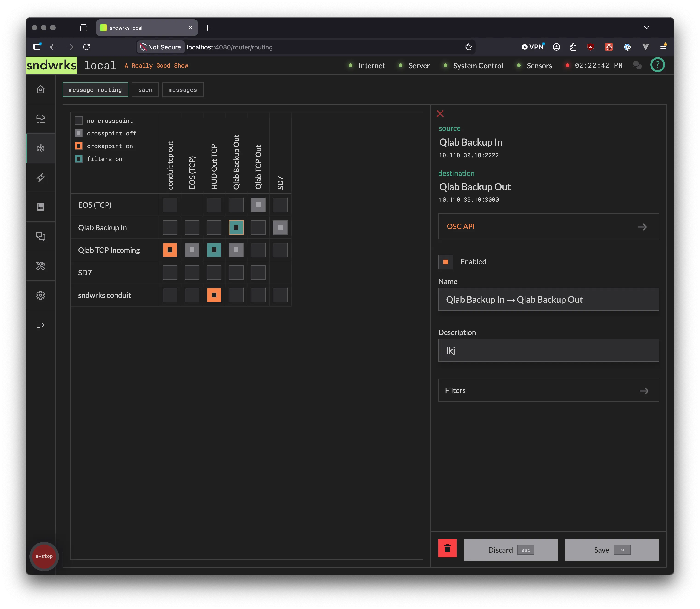
Task: Open the help question mark icon
Action: [x=657, y=65]
